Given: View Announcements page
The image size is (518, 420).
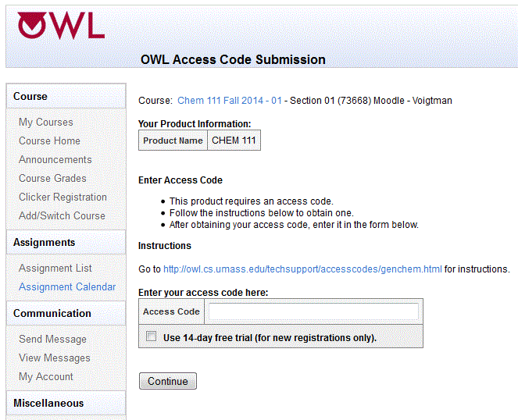Looking at the screenshot, I should coord(55,160).
